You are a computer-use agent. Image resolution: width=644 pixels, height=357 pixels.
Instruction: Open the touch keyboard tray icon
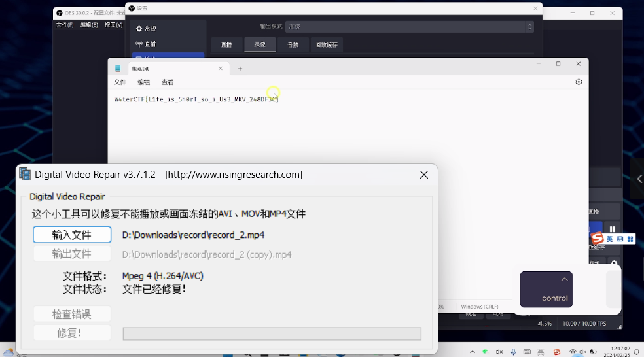click(527, 352)
